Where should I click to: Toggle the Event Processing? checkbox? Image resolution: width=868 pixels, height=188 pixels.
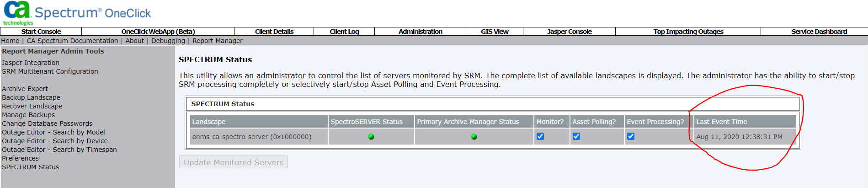pos(631,136)
